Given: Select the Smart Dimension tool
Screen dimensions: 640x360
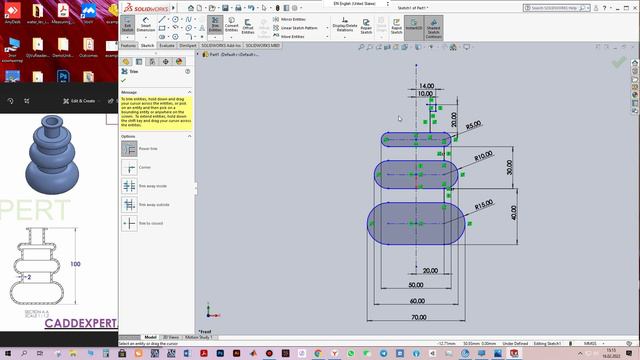Looking at the screenshot, I should (146, 24).
